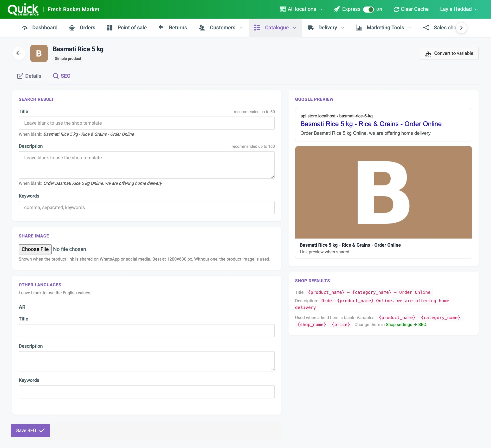Click the Quick Commerce logo
The height and width of the screenshot is (448, 491).
(23, 9)
